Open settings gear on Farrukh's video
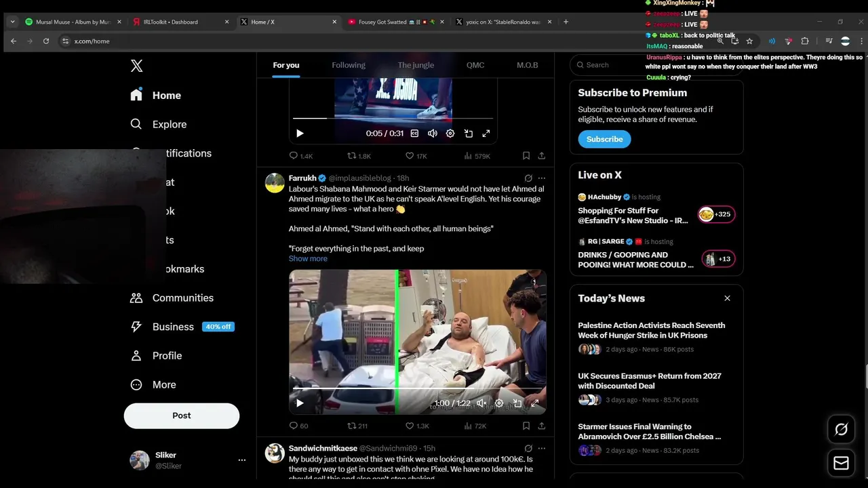This screenshot has width=868, height=488. point(499,403)
